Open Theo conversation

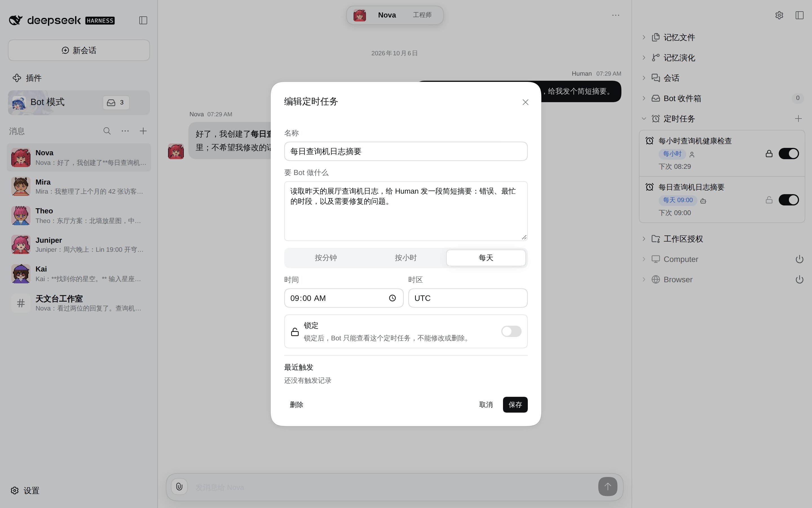coord(79,216)
